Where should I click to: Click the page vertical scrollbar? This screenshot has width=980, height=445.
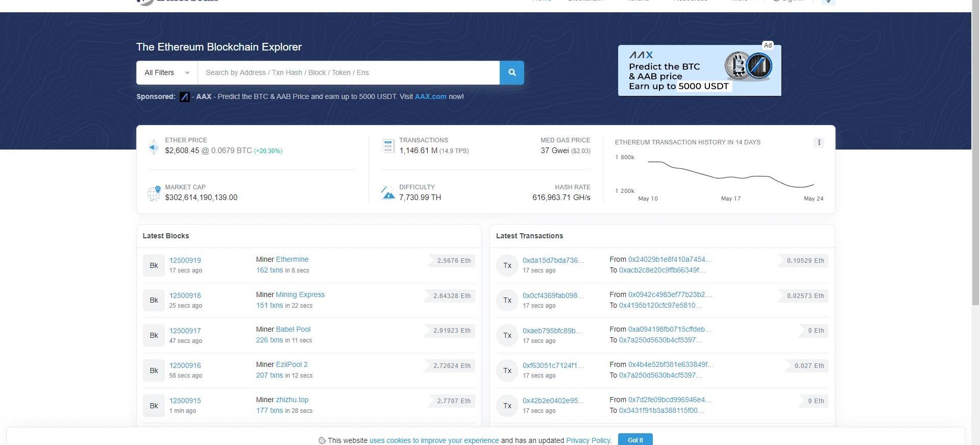pyautogui.click(x=975, y=204)
